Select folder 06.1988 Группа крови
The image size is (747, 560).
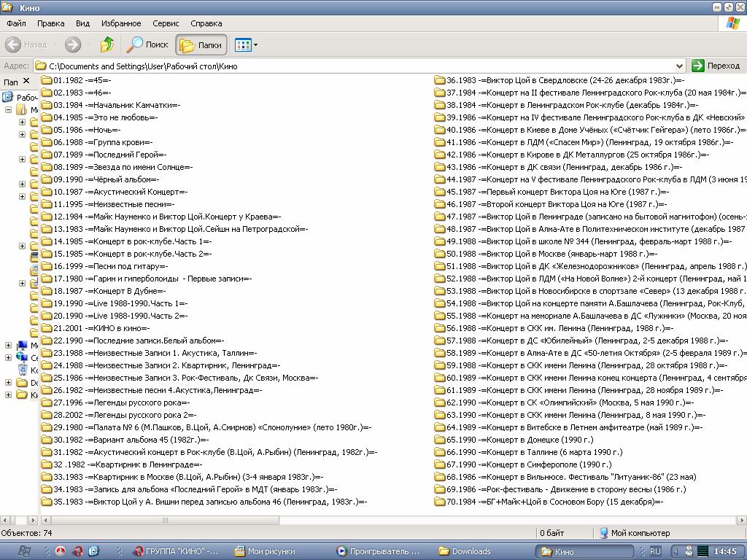coord(102,142)
